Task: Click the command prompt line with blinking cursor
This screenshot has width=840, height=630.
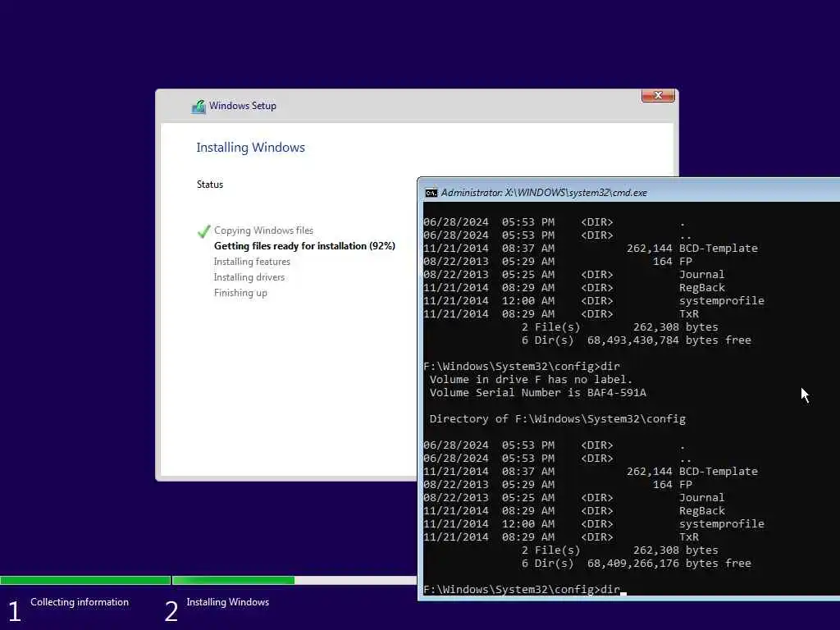Action: tap(524, 589)
